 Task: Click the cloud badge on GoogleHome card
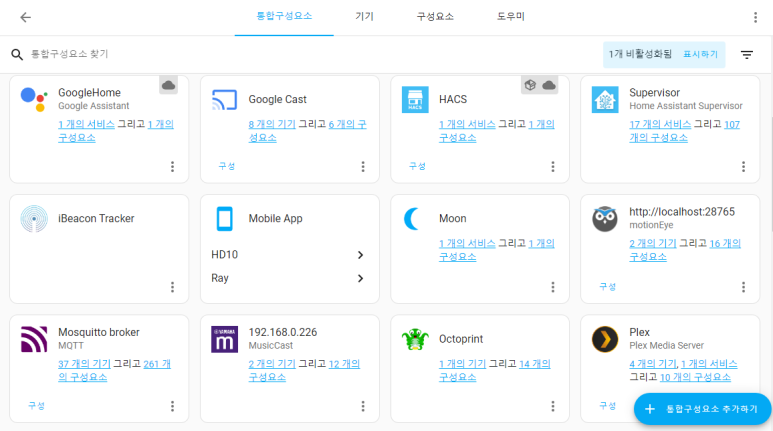point(169,85)
